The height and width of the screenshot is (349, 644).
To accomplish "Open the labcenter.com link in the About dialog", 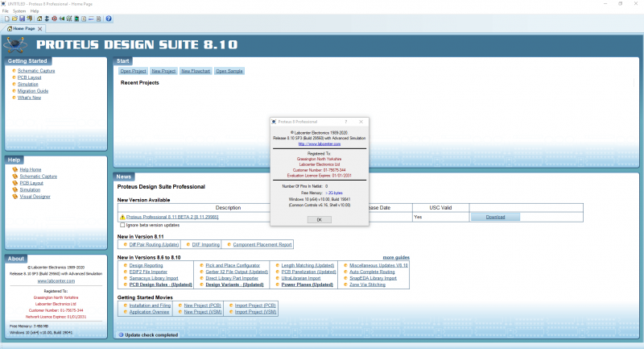I will pos(319,144).
